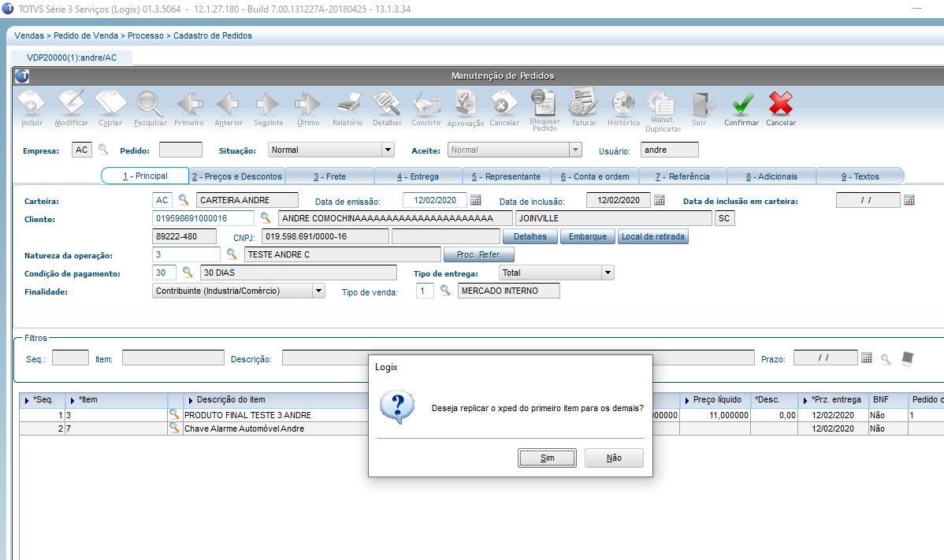Click *Seq. column header arrow
The image size is (944, 560).
click(x=27, y=400)
